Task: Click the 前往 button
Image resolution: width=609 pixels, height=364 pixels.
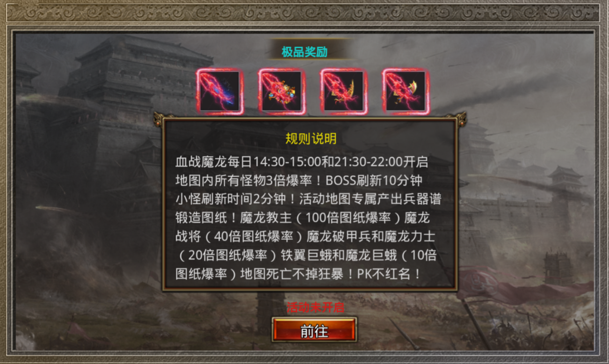Action: pyautogui.click(x=314, y=330)
